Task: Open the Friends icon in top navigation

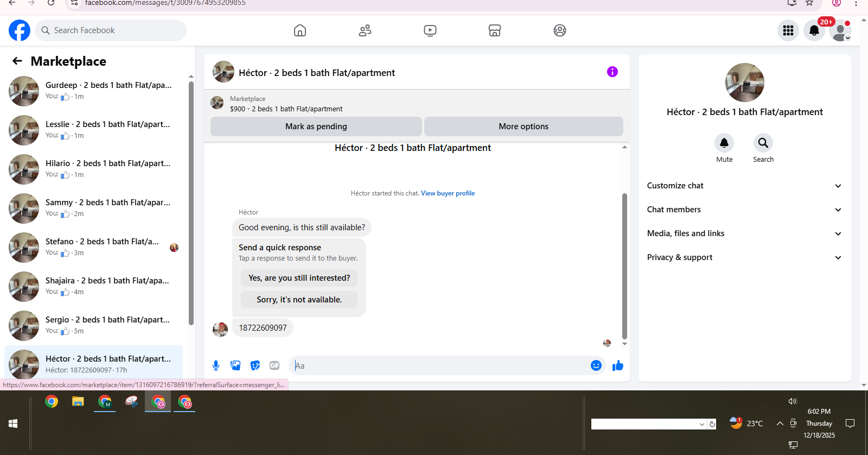Action: coord(365,30)
